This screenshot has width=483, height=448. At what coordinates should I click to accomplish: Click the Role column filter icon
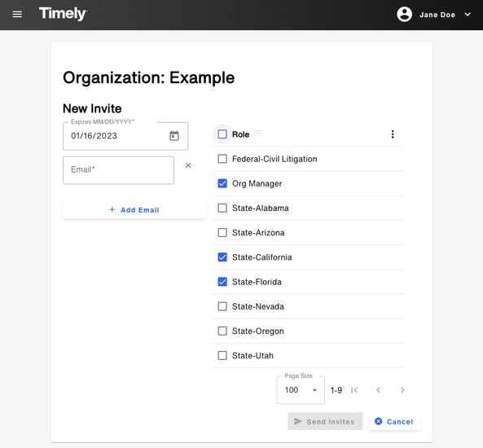click(258, 134)
